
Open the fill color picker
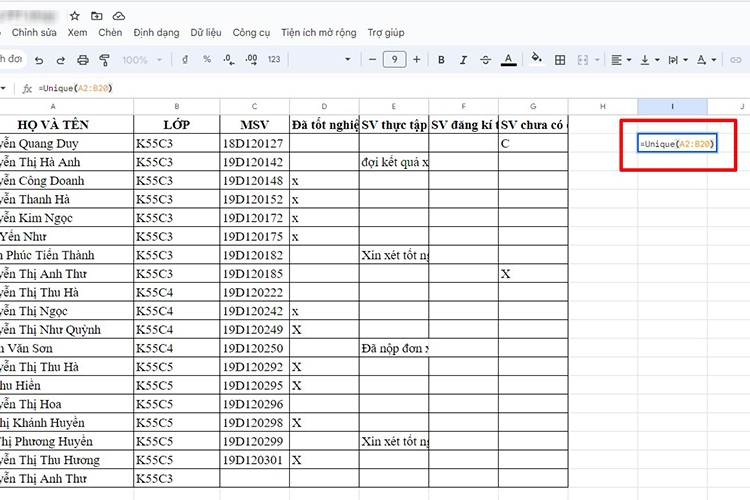tap(537, 59)
